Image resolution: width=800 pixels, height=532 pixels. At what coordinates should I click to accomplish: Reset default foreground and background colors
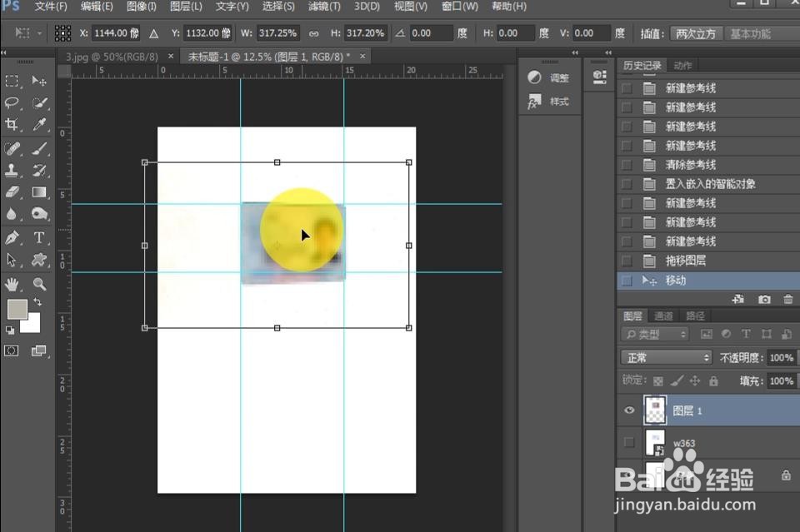pyautogui.click(x=10, y=330)
